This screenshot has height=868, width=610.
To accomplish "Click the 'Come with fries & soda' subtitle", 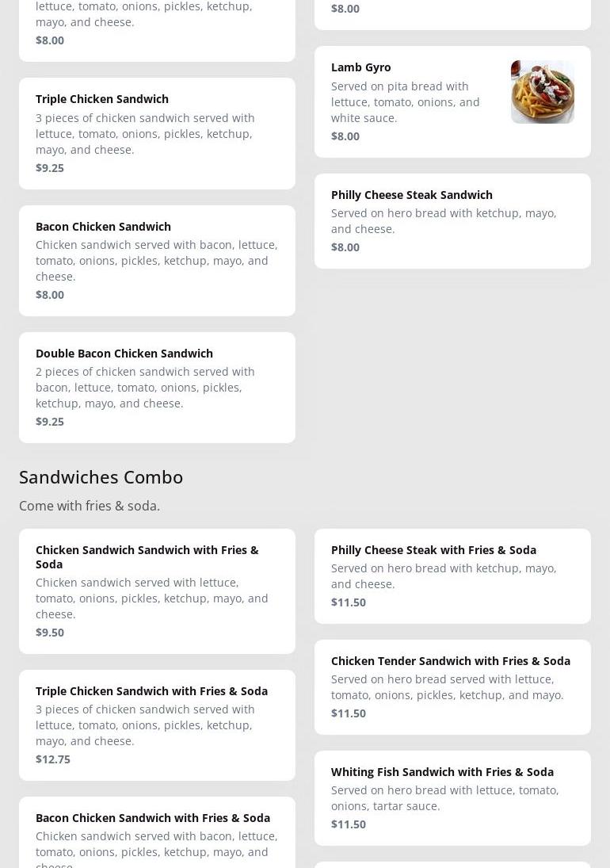I will tap(90, 506).
